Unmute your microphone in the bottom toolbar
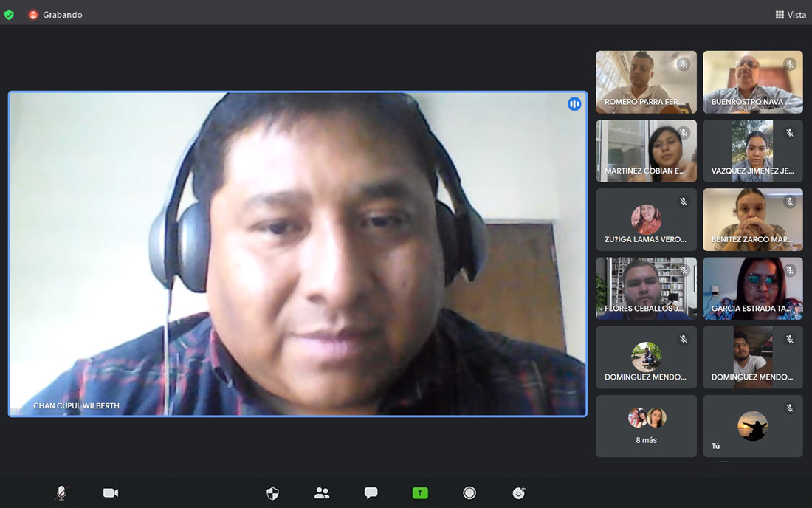 61,493
